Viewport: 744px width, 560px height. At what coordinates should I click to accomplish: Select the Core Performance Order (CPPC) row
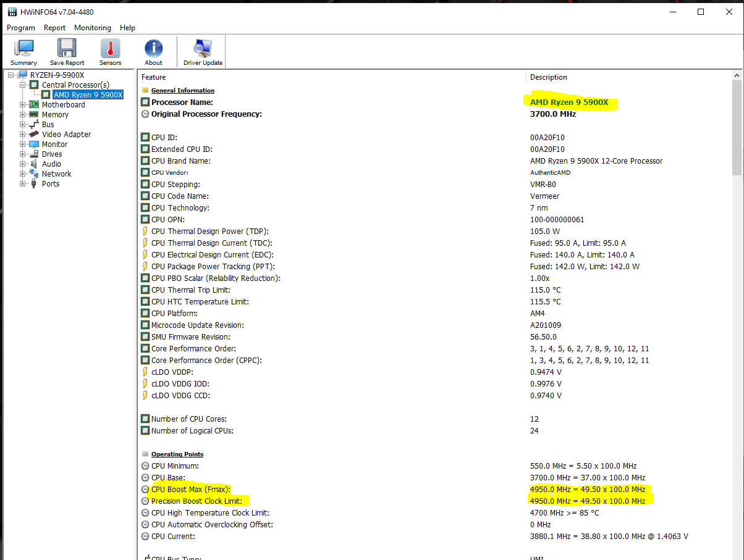click(x=435, y=360)
